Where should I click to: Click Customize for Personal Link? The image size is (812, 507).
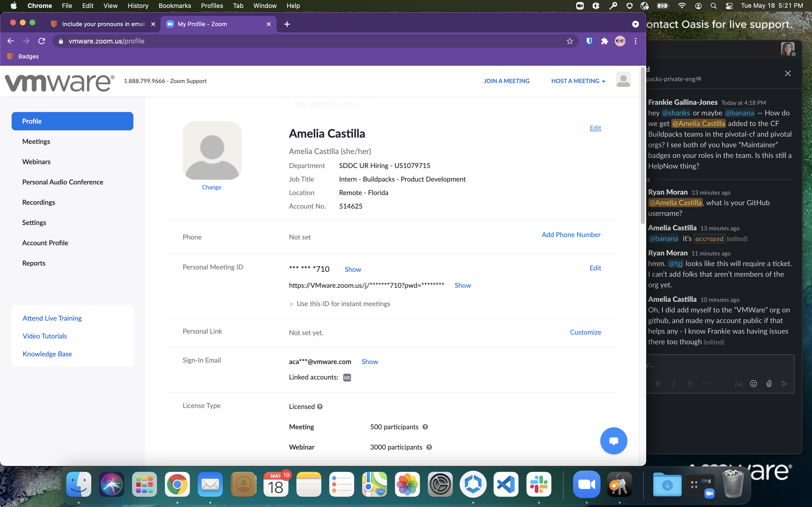585,332
